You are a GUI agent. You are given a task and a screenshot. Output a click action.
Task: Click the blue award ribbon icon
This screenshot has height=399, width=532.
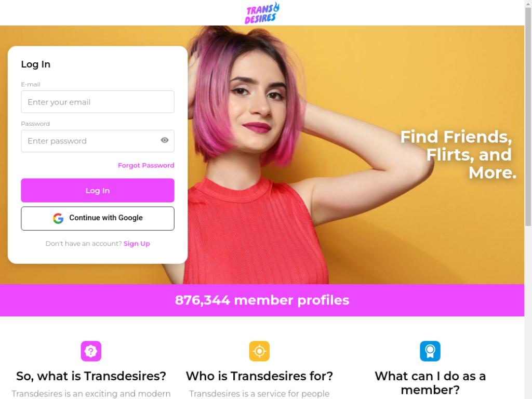430,351
